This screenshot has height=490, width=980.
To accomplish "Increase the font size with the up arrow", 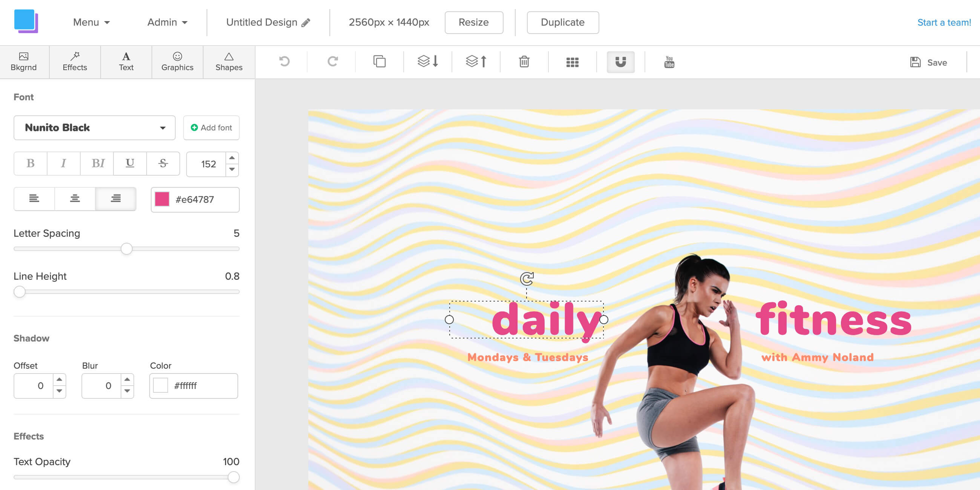I will [232, 158].
